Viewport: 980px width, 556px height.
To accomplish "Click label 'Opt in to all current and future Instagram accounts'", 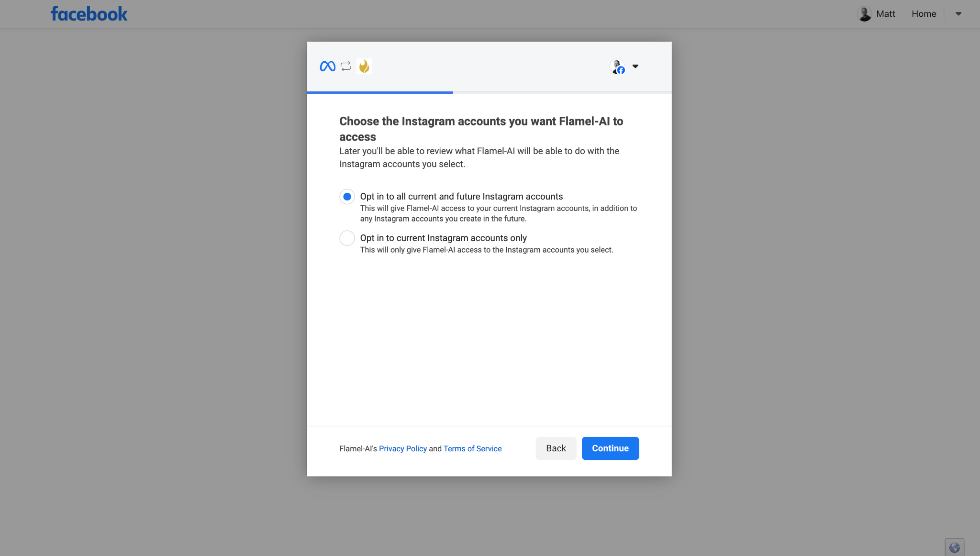I will [x=461, y=197].
